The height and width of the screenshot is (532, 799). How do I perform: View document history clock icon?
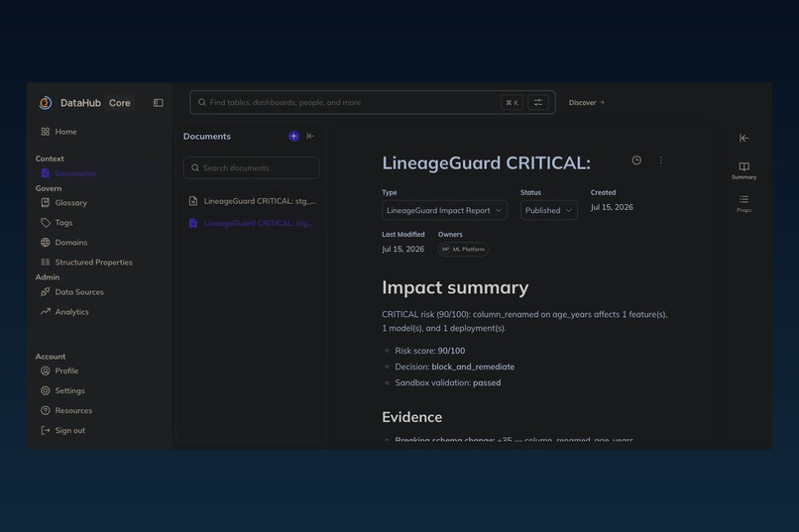(636, 160)
